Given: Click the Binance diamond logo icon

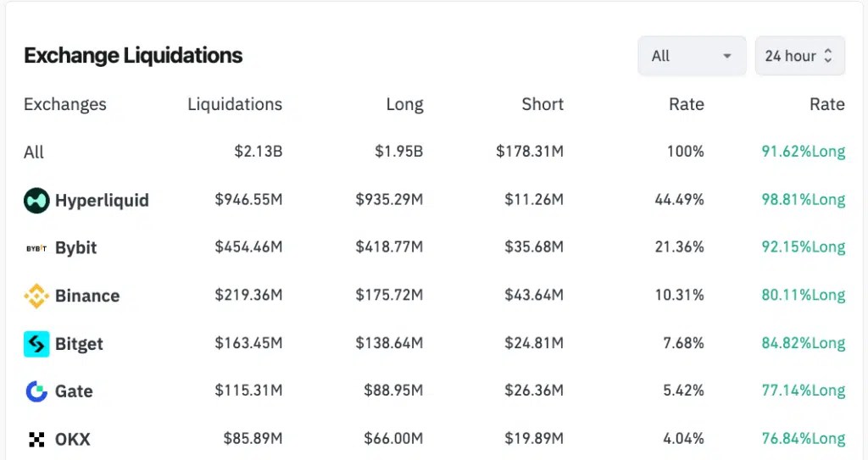Looking at the screenshot, I should coord(36,296).
